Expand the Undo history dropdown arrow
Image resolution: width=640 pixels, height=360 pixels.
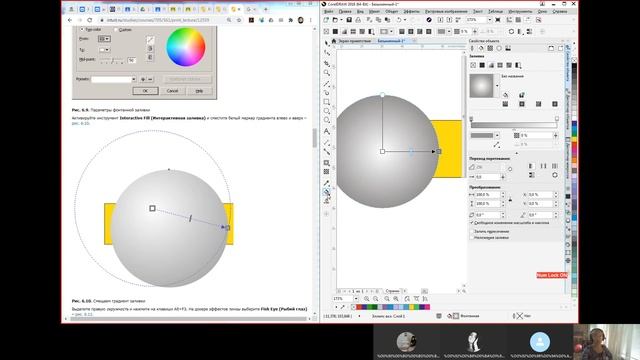pyautogui.click(x=405, y=20)
